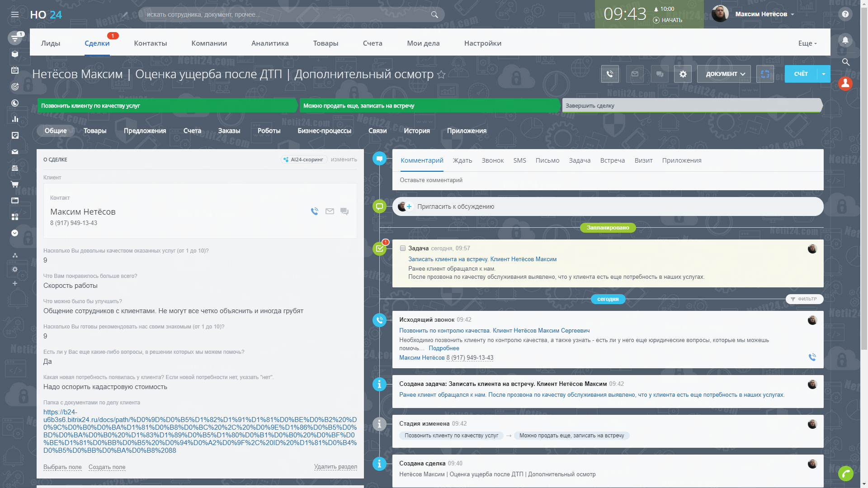Select the Завершить сделку stage bar
Image resolution: width=868 pixels, height=488 pixels.
click(x=692, y=106)
